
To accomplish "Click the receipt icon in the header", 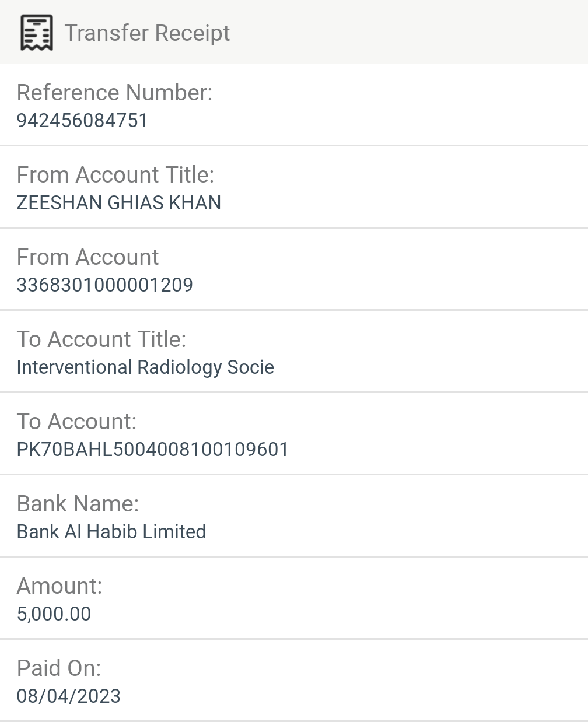I will coord(37,33).
